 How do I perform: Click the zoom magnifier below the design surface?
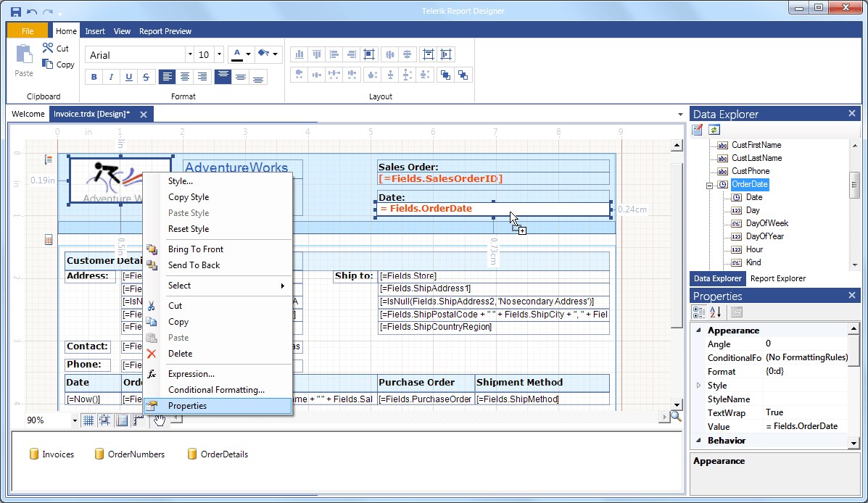click(x=676, y=416)
